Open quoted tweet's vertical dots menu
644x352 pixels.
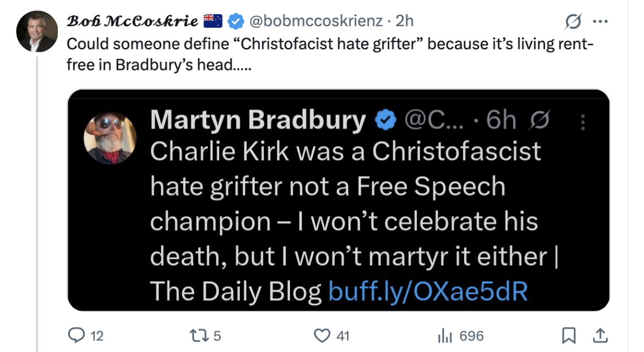(582, 122)
